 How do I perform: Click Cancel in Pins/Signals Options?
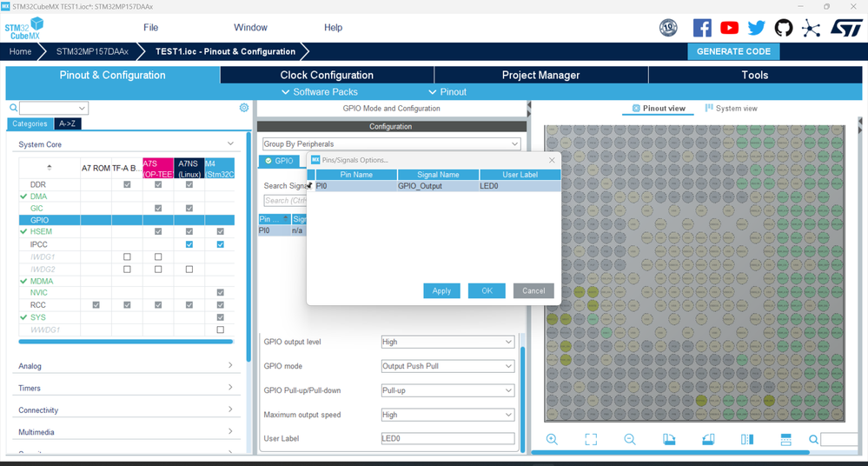point(533,291)
